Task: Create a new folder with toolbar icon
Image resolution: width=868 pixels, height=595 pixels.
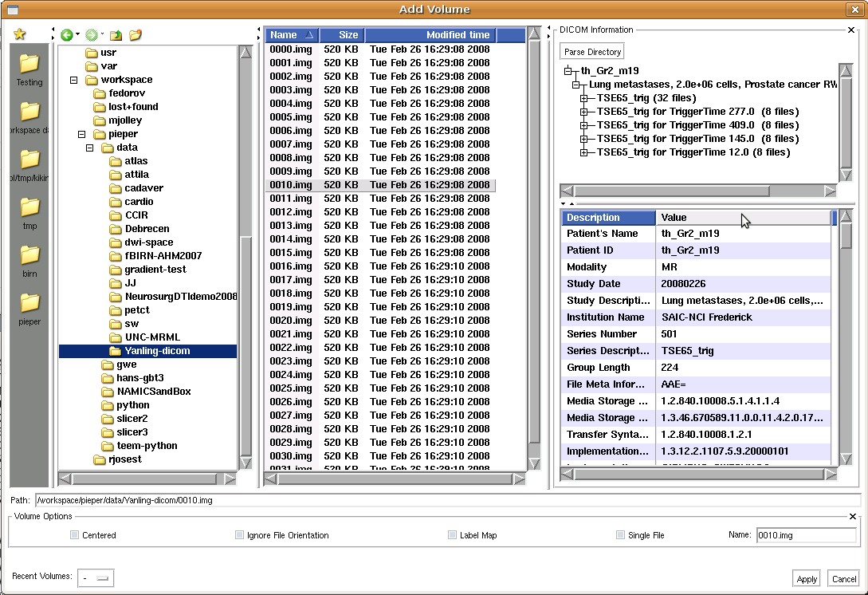Action: [x=136, y=35]
